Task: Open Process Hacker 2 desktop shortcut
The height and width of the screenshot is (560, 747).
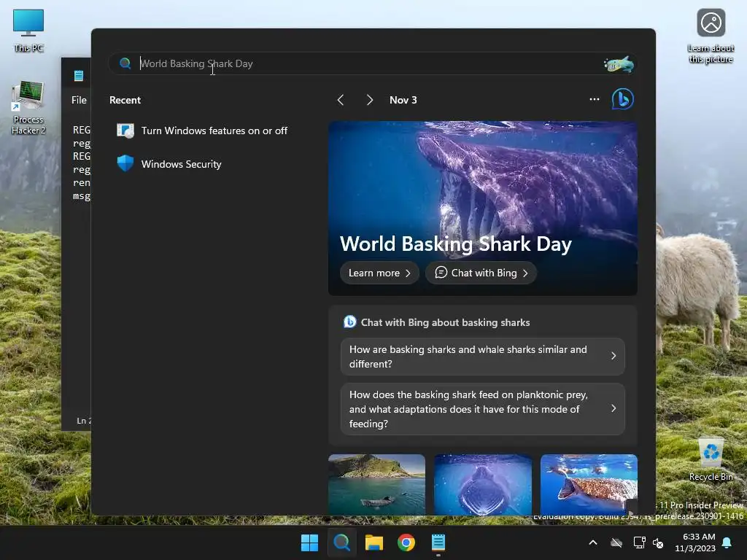Action: click(28, 108)
